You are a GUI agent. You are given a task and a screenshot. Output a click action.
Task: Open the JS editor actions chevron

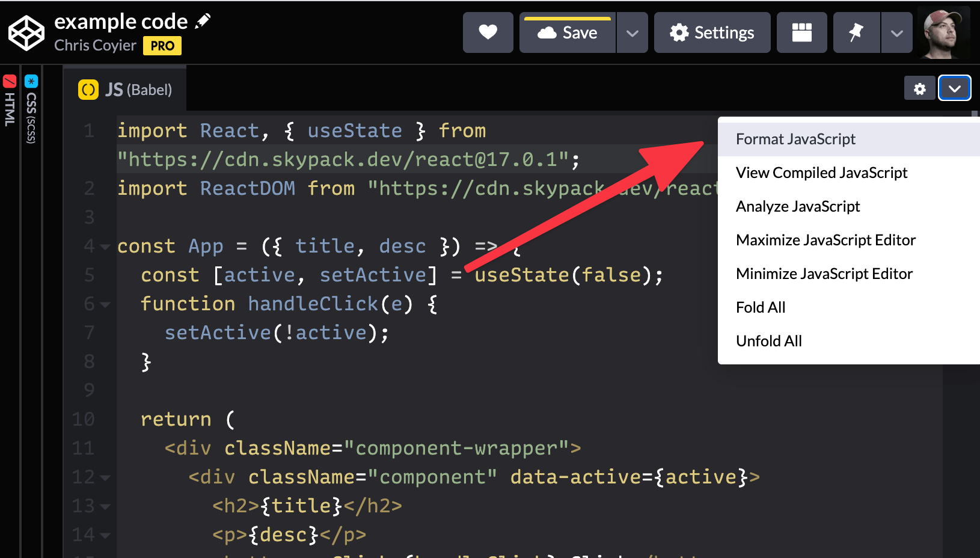[x=954, y=88]
